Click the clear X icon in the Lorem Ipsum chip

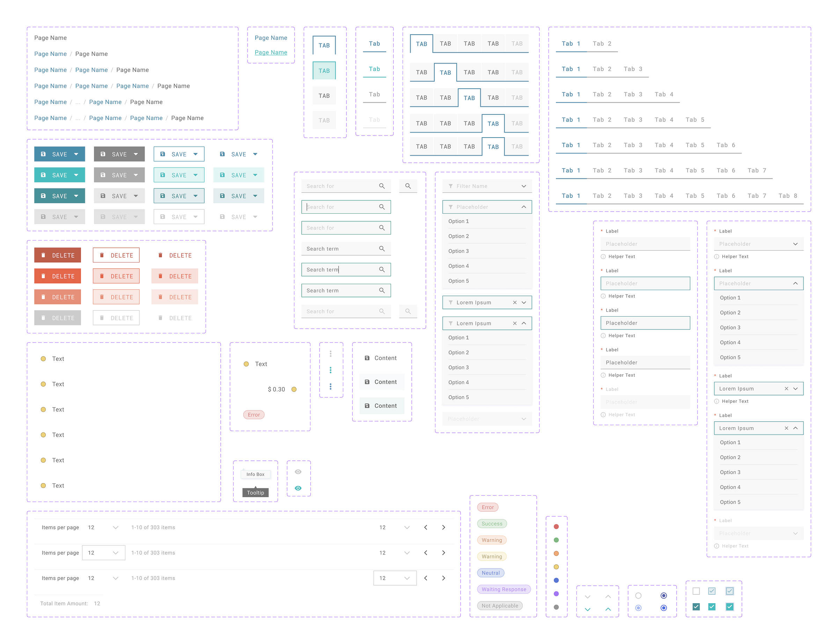coord(515,302)
